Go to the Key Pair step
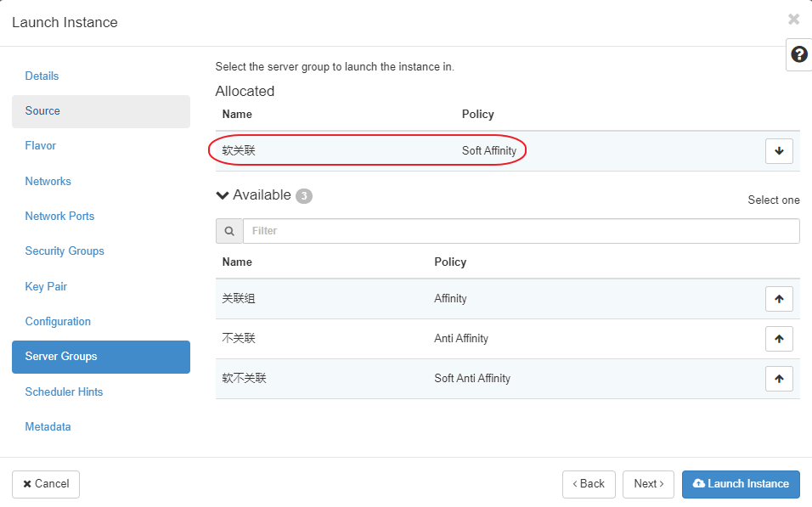This screenshot has height=507, width=812. tap(47, 287)
